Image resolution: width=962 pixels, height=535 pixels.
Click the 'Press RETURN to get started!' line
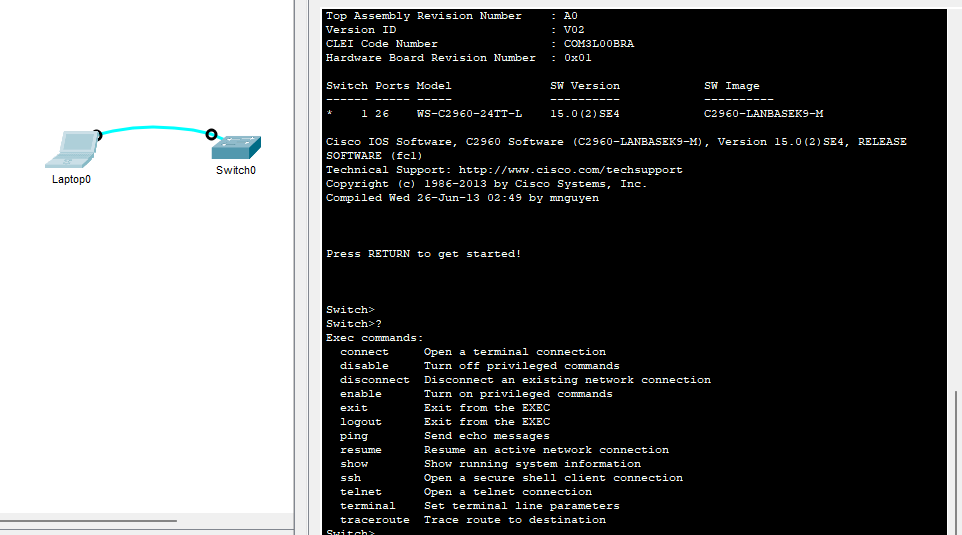pos(423,254)
